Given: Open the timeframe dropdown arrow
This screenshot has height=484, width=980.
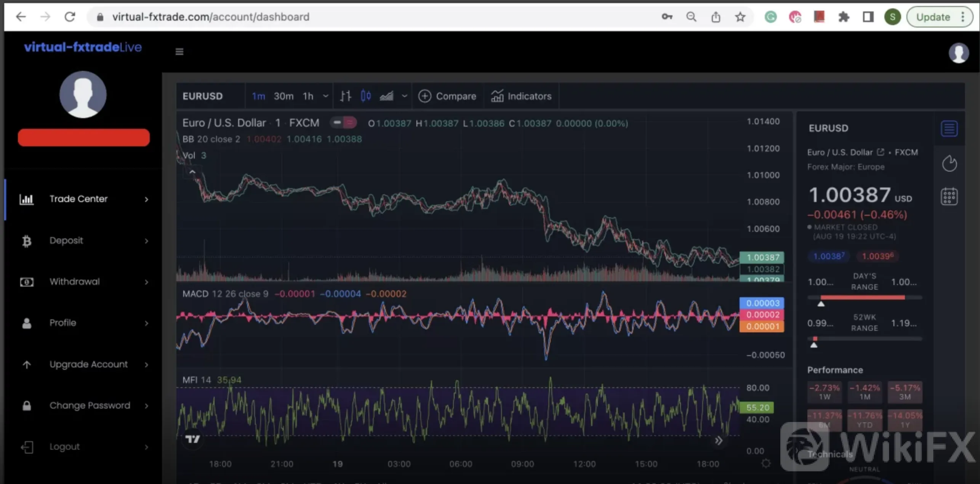Looking at the screenshot, I should 325,96.
